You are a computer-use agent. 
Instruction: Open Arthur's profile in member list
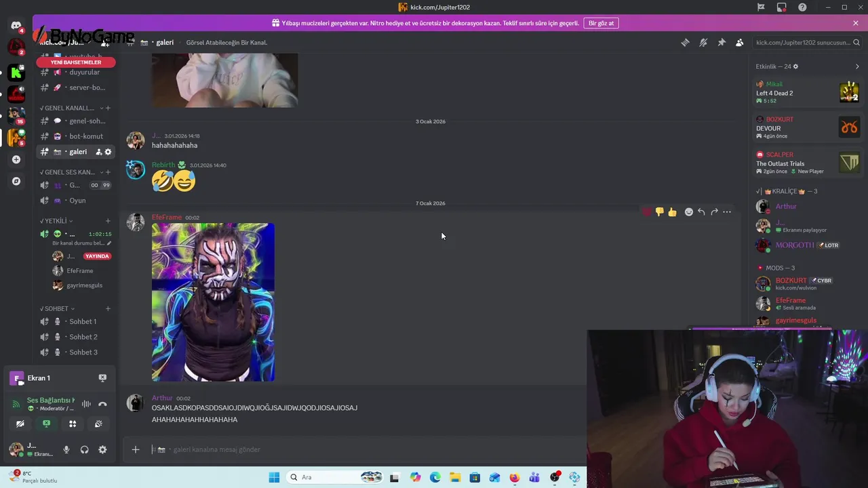coord(807,207)
